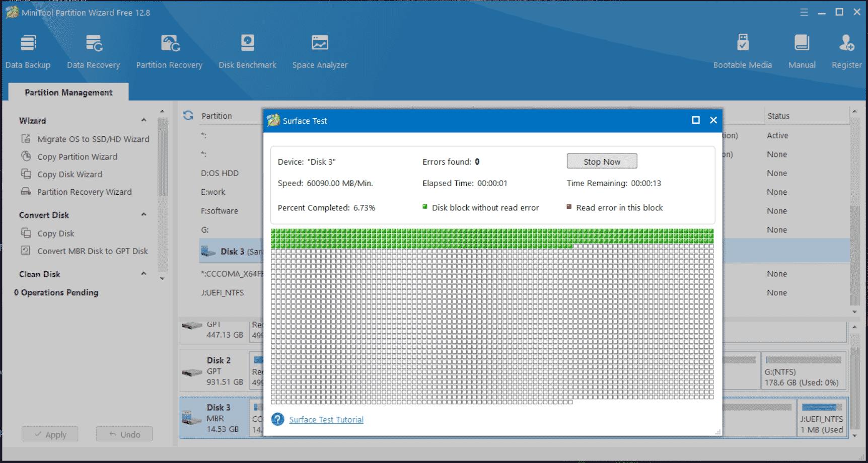The width and height of the screenshot is (868, 463).
Task: Click the green 'Disk block without read error' legend swatch
Action: (x=425, y=206)
